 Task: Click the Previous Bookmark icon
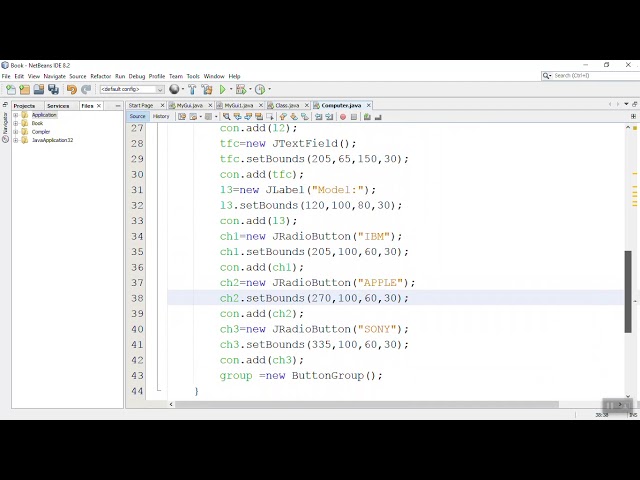coord(283,117)
